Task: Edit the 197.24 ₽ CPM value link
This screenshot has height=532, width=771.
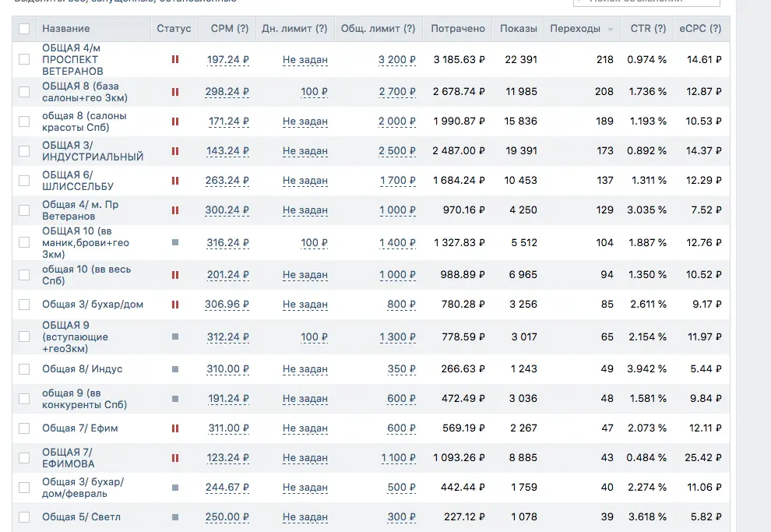Action: 227,60
